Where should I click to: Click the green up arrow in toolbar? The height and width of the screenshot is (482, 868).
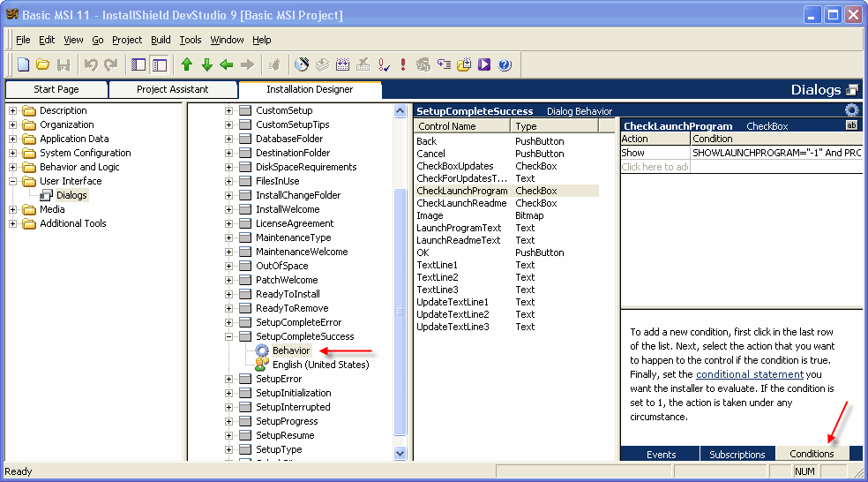(x=186, y=64)
